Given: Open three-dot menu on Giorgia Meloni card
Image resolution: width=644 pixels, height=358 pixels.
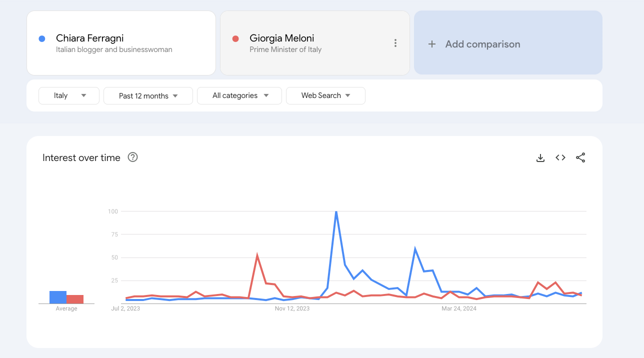Looking at the screenshot, I should pyautogui.click(x=395, y=43).
